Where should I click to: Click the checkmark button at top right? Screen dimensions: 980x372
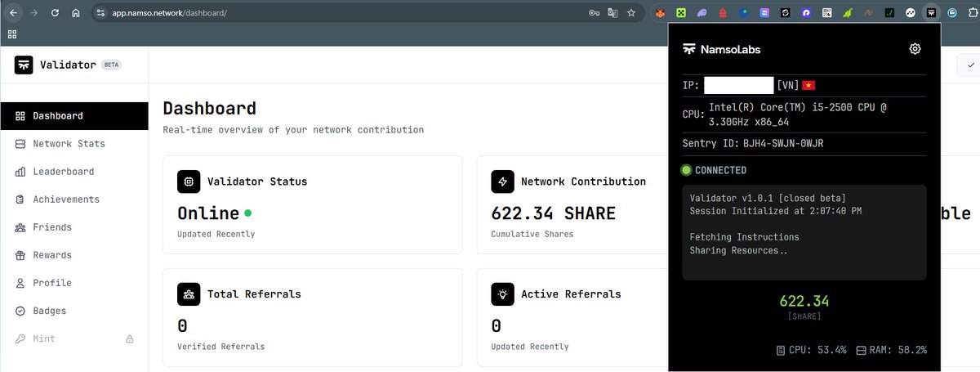969,65
